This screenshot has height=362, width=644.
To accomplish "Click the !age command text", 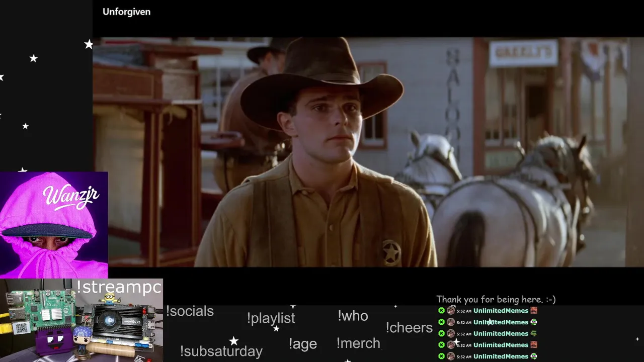I will coord(302,344).
